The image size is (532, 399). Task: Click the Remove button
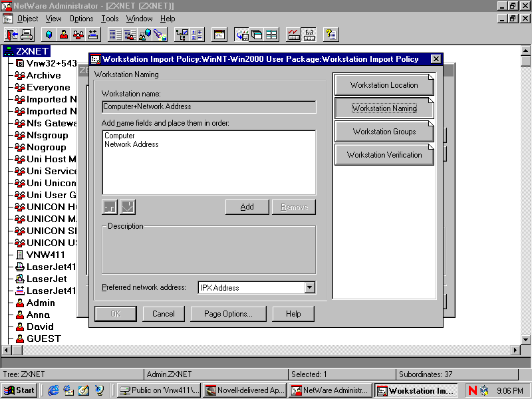pos(294,207)
